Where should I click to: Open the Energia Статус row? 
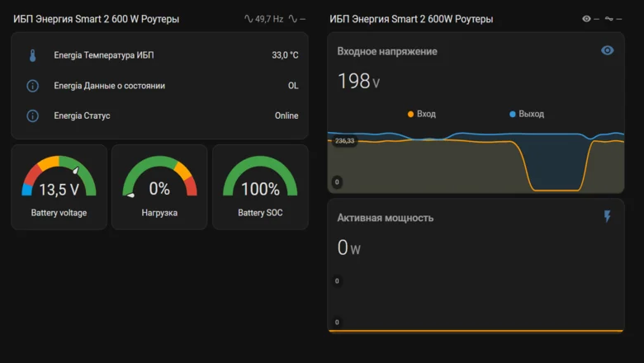[160, 115]
